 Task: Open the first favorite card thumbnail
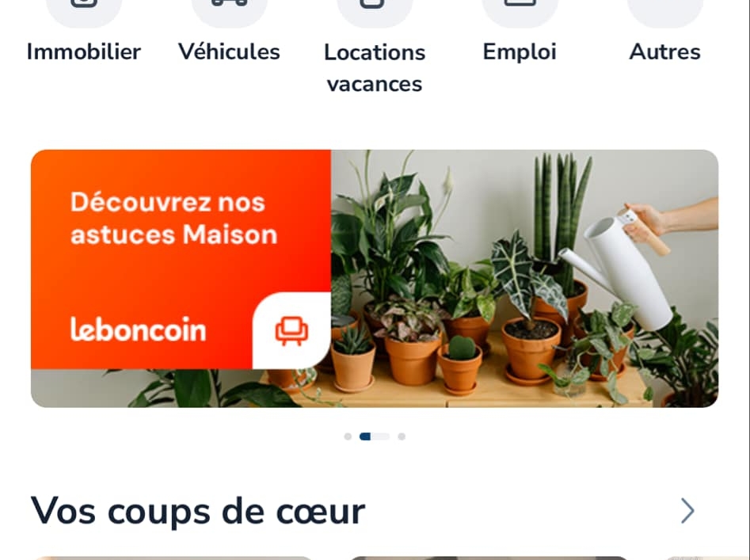pos(174,558)
